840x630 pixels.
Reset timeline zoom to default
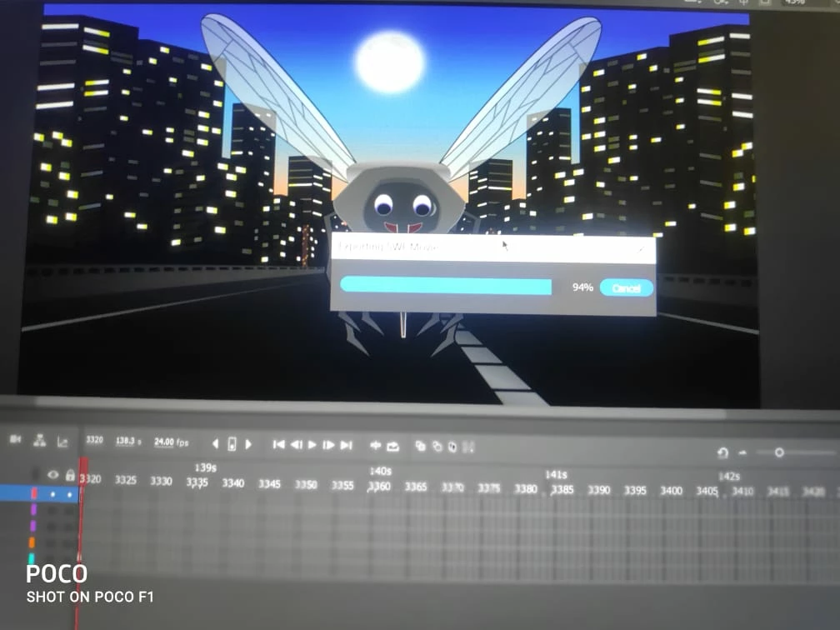(722, 453)
